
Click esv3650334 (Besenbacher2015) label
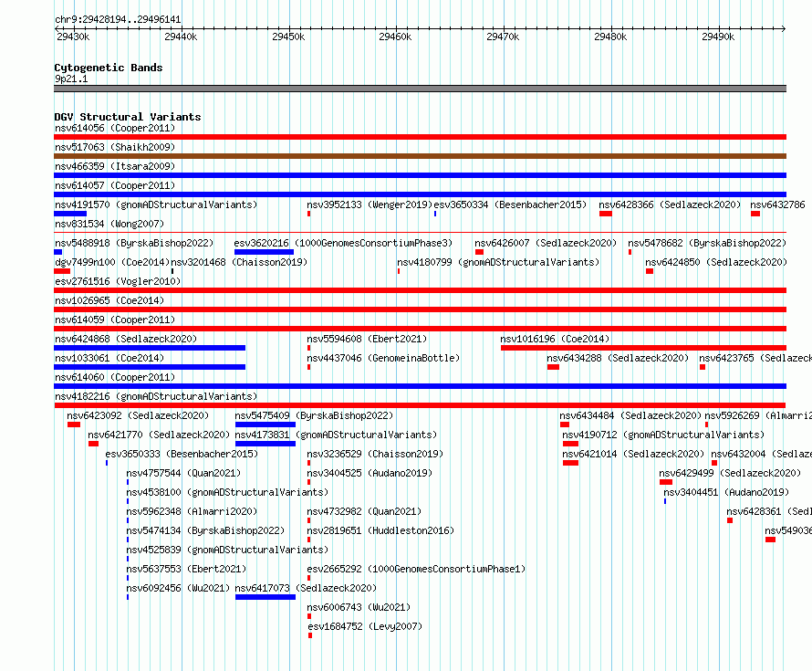coord(510,204)
